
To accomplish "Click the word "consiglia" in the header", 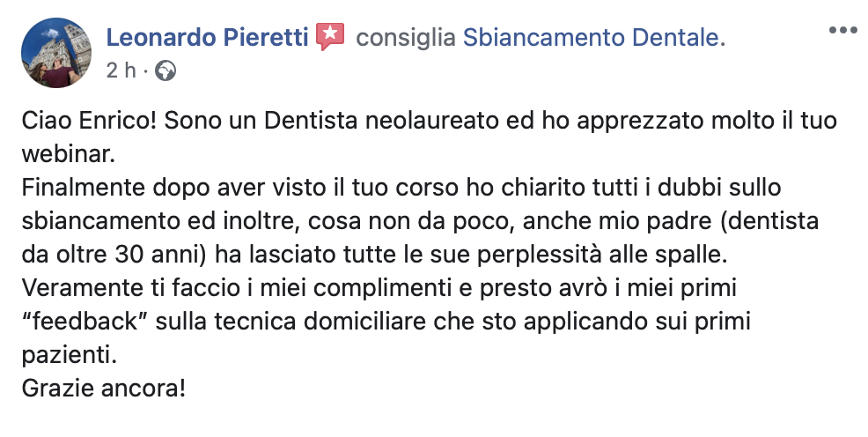I will pos(405,38).
